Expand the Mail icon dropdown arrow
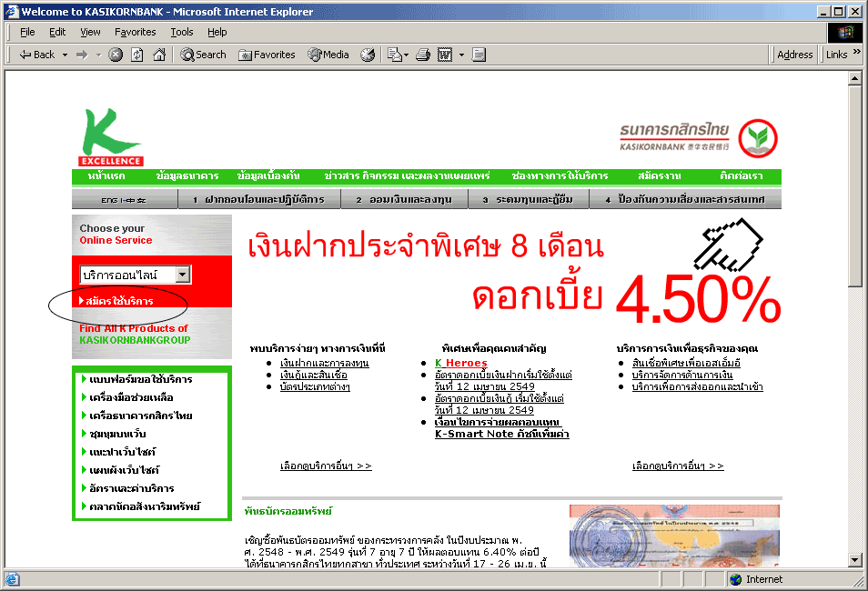868x591 pixels. 407,55
